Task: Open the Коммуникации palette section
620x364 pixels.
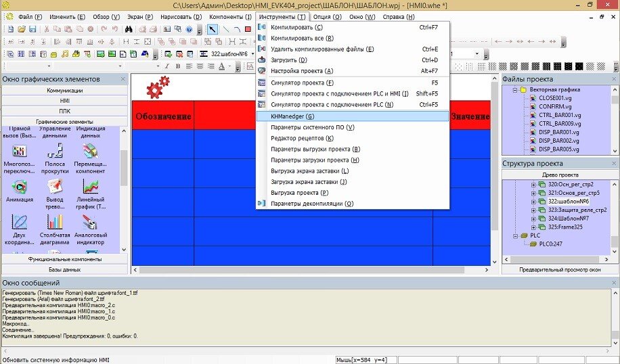Action: [65, 91]
